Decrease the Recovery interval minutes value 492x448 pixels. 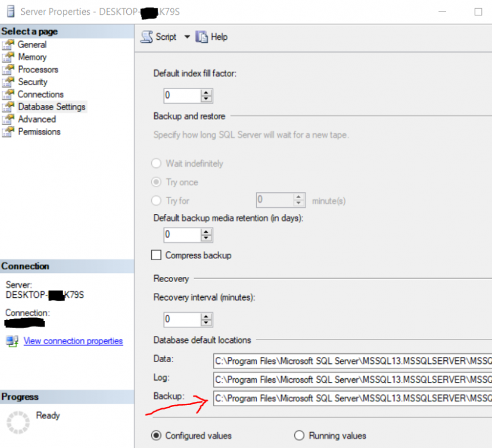(x=206, y=322)
